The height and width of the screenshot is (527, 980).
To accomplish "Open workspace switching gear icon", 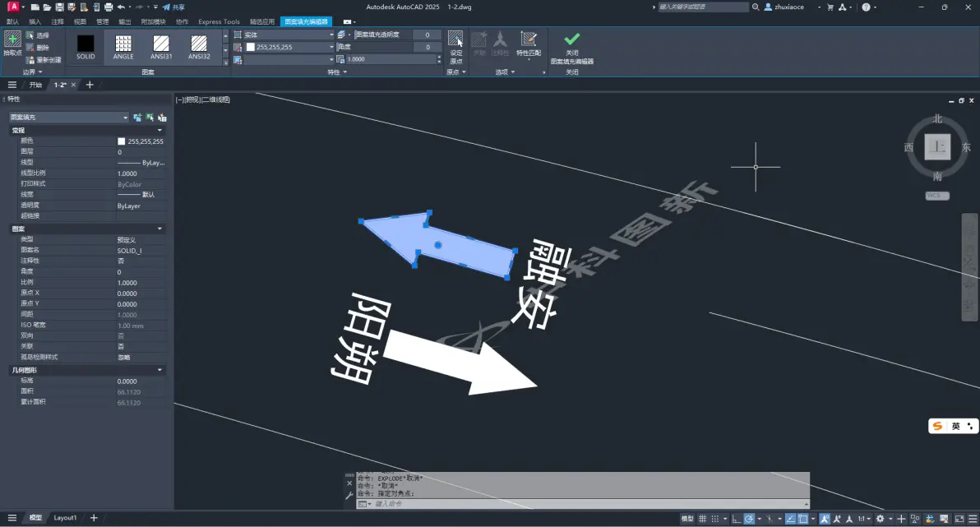I will 880,518.
